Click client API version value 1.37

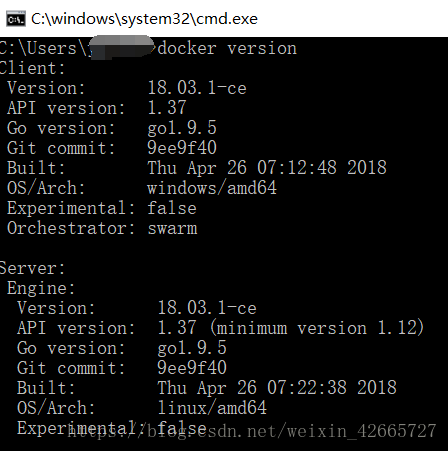click(167, 108)
